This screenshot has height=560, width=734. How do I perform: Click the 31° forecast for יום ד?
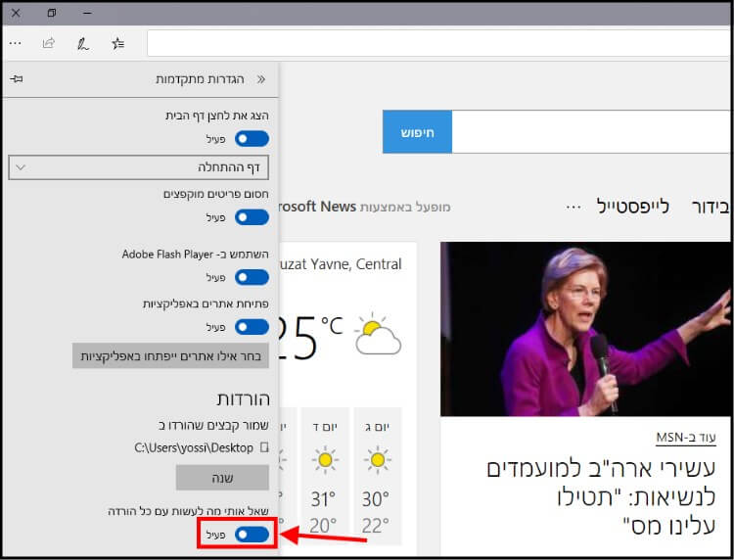click(x=323, y=499)
